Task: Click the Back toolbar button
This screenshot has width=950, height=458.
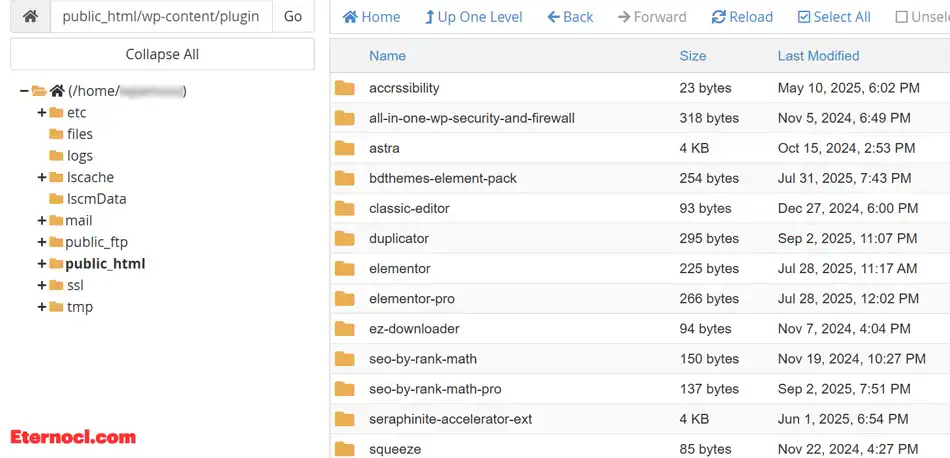Action: [x=570, y=17]
